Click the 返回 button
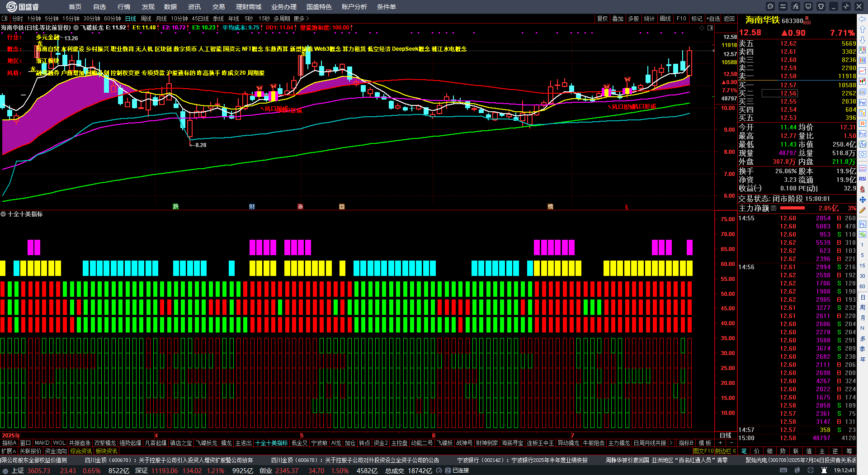The width and height of the screenshot is (868, 475). pos(729,19)
